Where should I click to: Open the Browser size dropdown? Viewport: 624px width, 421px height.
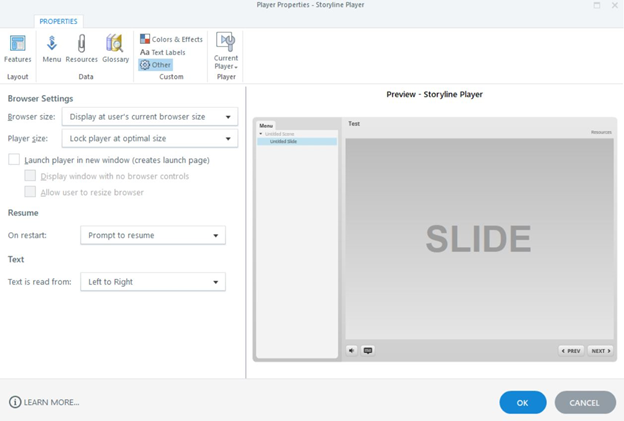pyautogui.click(x=150, y=117)
